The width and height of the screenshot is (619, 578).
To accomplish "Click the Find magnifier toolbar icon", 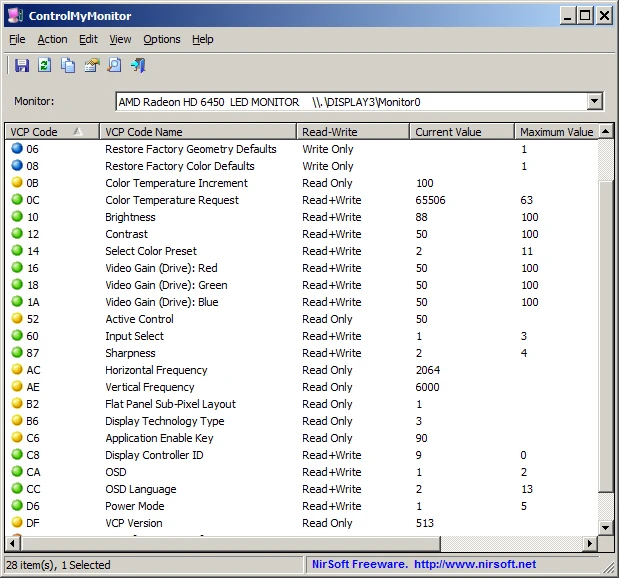I will [x=114, y=65].
